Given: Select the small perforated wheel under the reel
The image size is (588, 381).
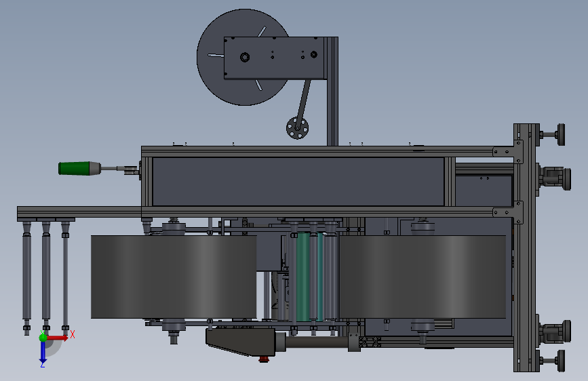Looking at the screenshot, I should coord(297,128).
